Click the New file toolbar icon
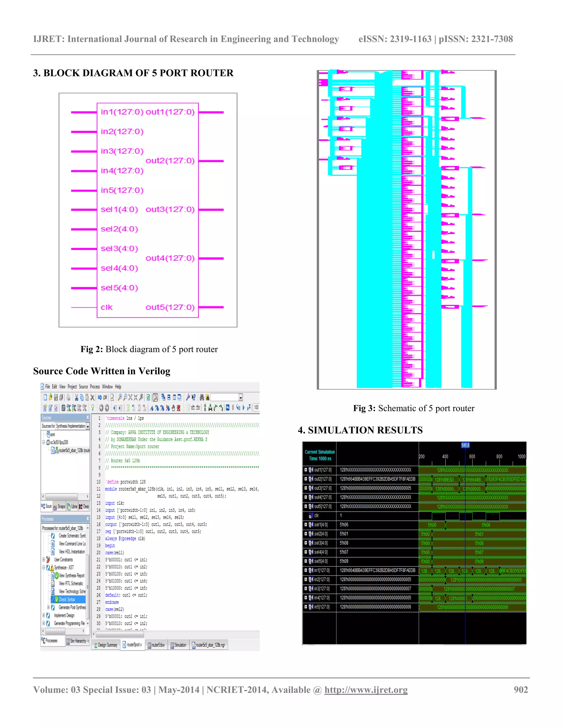This screenshot has width=563, height=728. [x=46, y=397]
